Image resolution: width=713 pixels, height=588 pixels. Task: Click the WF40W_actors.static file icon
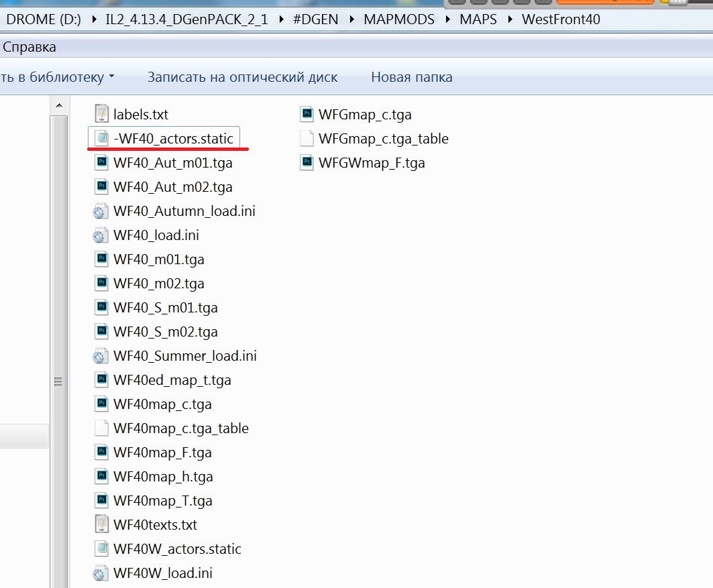point(101,548)
